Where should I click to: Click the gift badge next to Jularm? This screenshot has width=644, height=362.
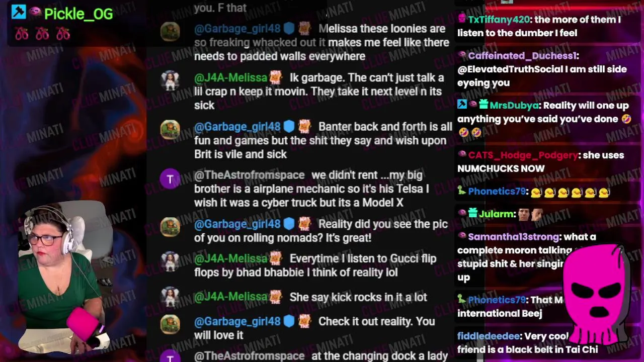point(473,214)
